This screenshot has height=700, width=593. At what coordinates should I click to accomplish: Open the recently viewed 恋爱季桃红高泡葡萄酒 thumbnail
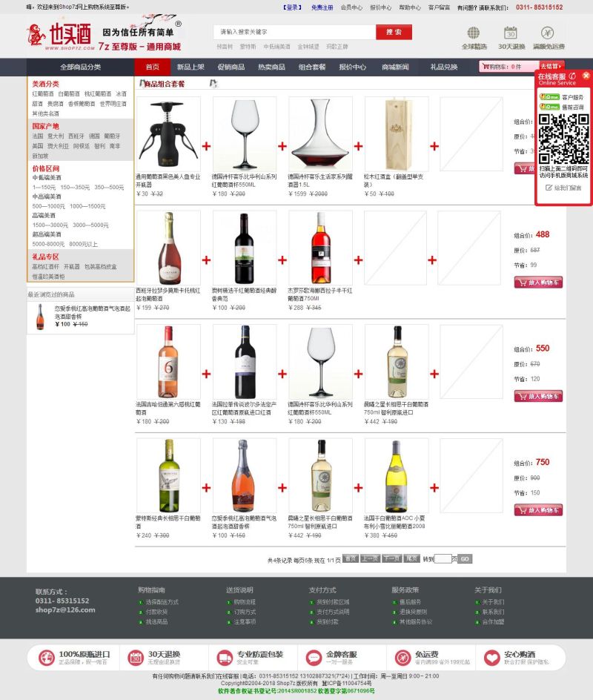(x=40, y=317)
